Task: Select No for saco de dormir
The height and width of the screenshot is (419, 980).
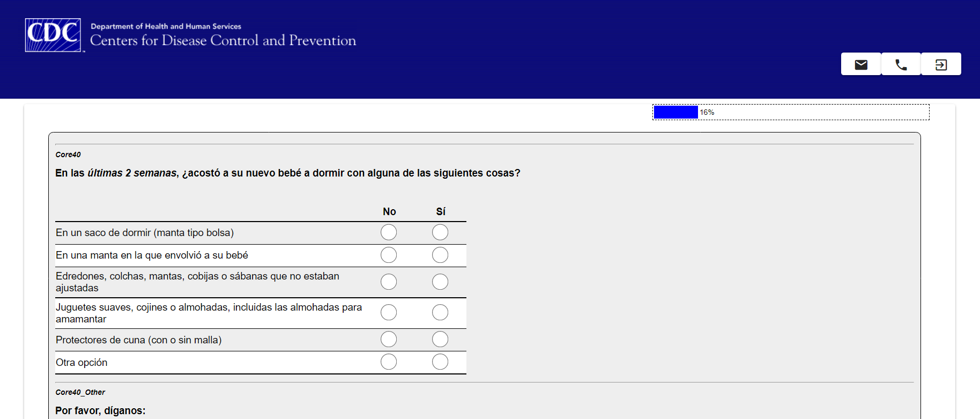Action: click(x=389, y=232)
